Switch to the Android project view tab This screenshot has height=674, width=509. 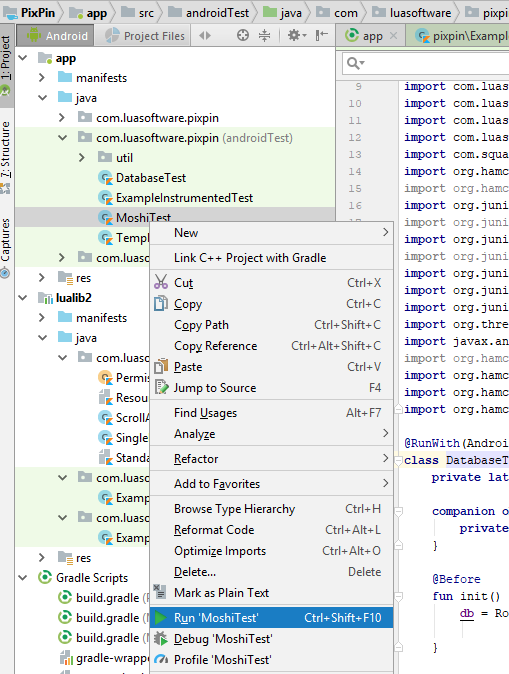(56, 36)
